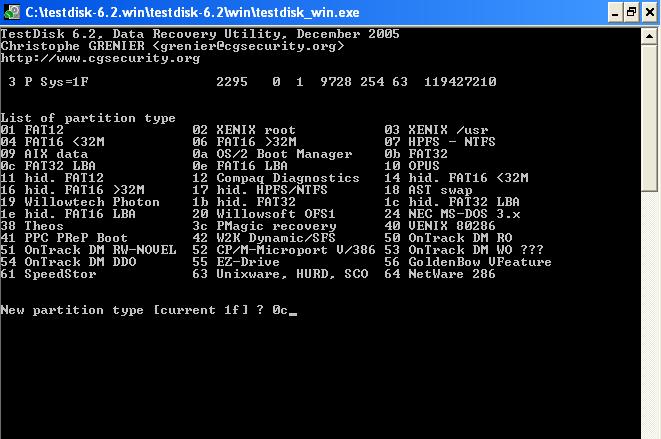This screenshot has width=661, height=439.
Task: Click the '12 Compaq Diagnostics' entry
Action: click(276, 178)
